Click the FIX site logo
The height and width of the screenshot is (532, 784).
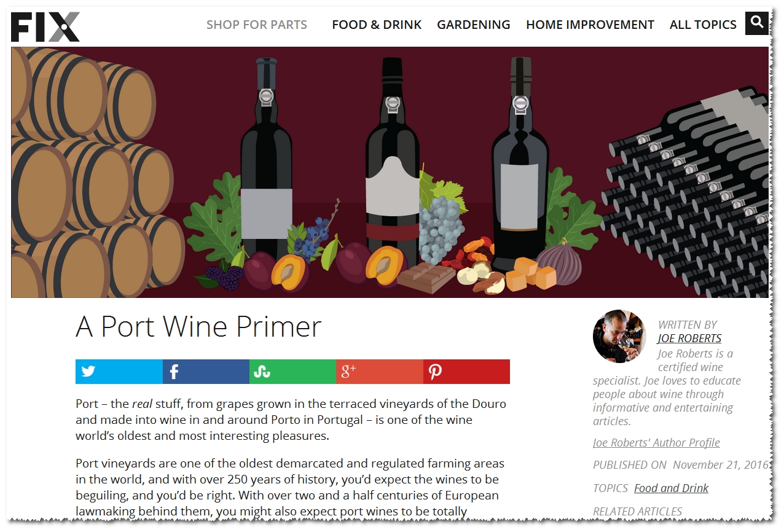coord(45,27)
